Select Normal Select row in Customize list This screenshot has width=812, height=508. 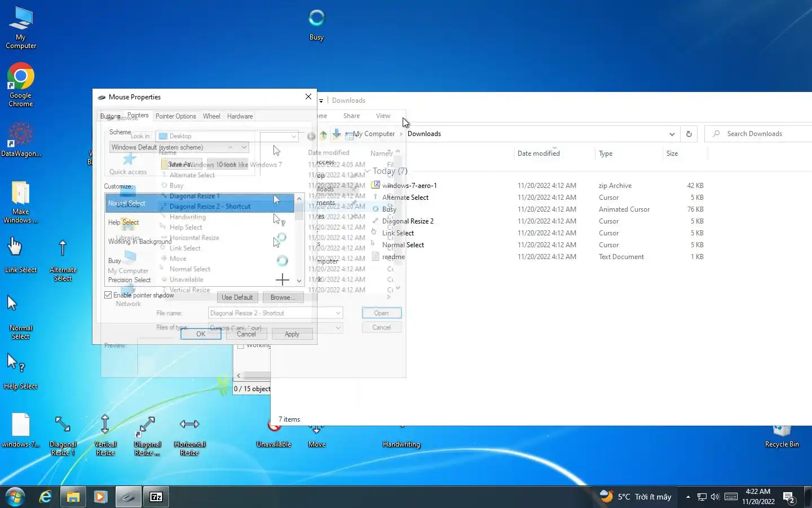coord(200,203)
